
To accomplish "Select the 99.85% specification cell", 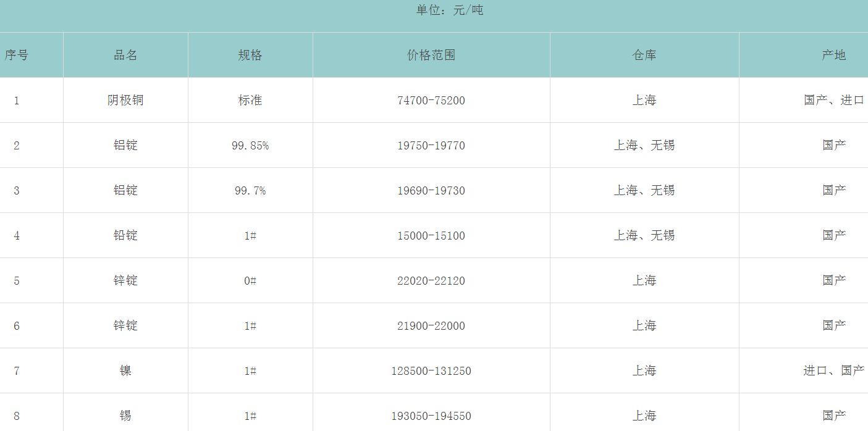I will pyautogui.click(x=250, y=145).
